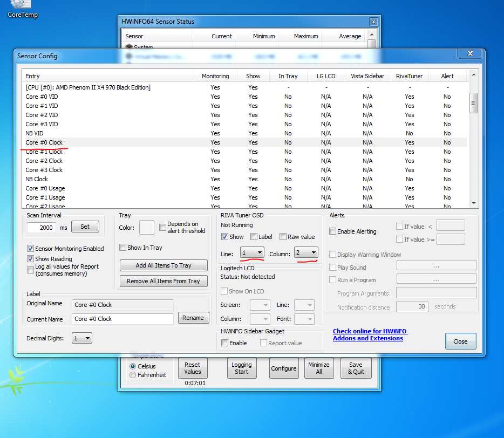The image size is (504, 438).
Task: Select the Core #1 Clock row
Action: 246,152
